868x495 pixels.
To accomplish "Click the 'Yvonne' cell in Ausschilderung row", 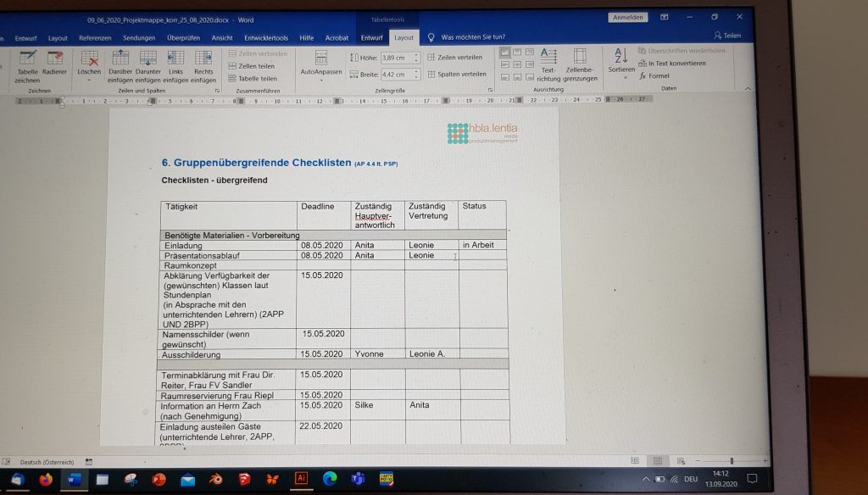I will [377, 353].
